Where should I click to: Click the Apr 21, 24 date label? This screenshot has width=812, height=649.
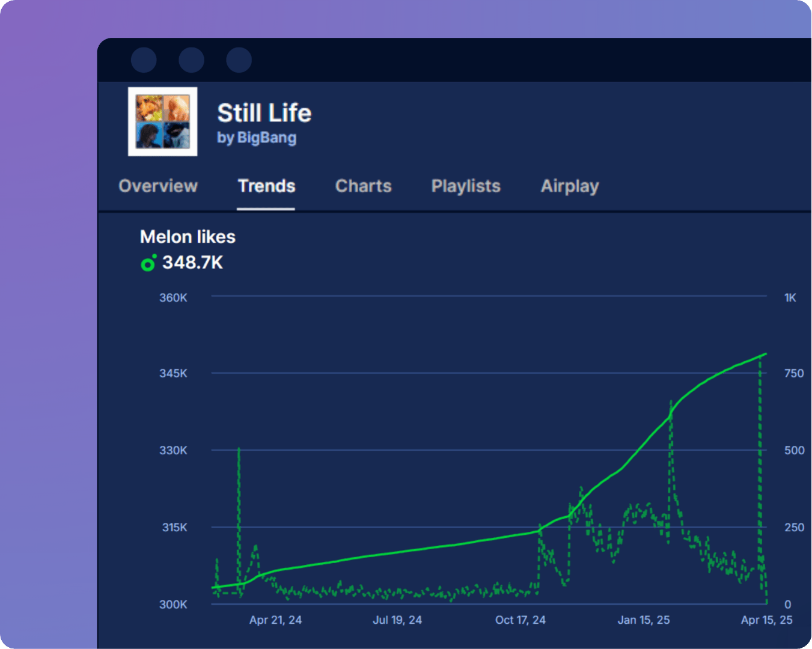click(x=275, y=620)
